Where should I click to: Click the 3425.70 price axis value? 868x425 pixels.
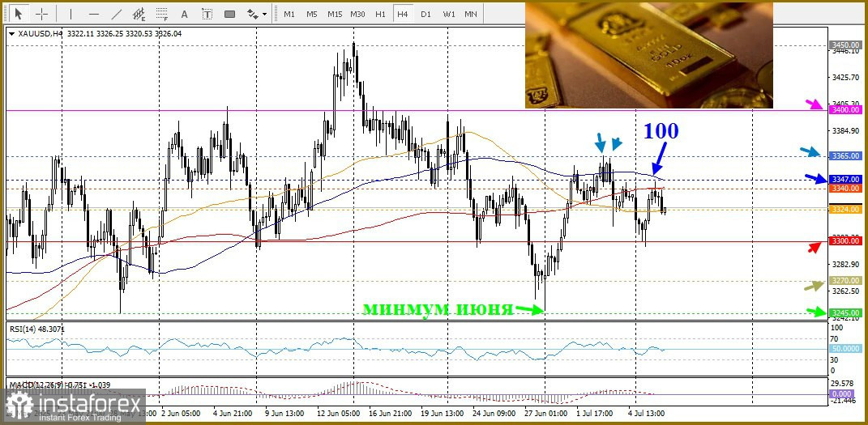tap(844, 78)
